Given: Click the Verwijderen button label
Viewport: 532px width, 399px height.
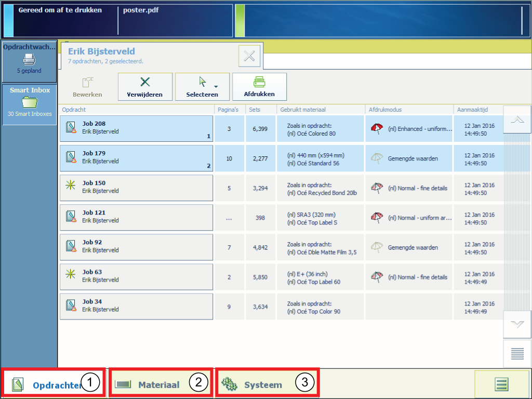Looking at the screenshot, I should [x=145, y=95].
